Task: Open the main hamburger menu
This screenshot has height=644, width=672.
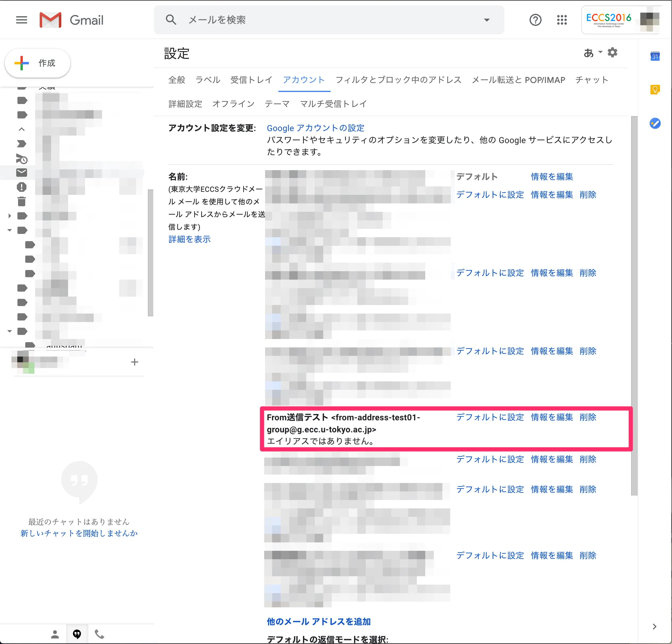Action: pos(21,20)
